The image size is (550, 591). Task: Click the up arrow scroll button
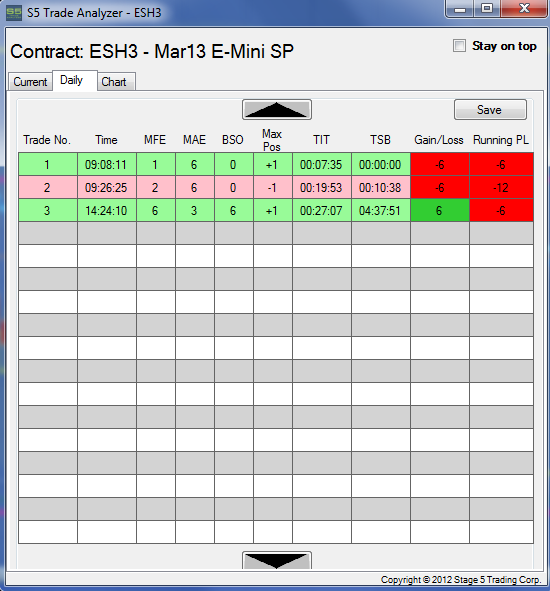277,110
